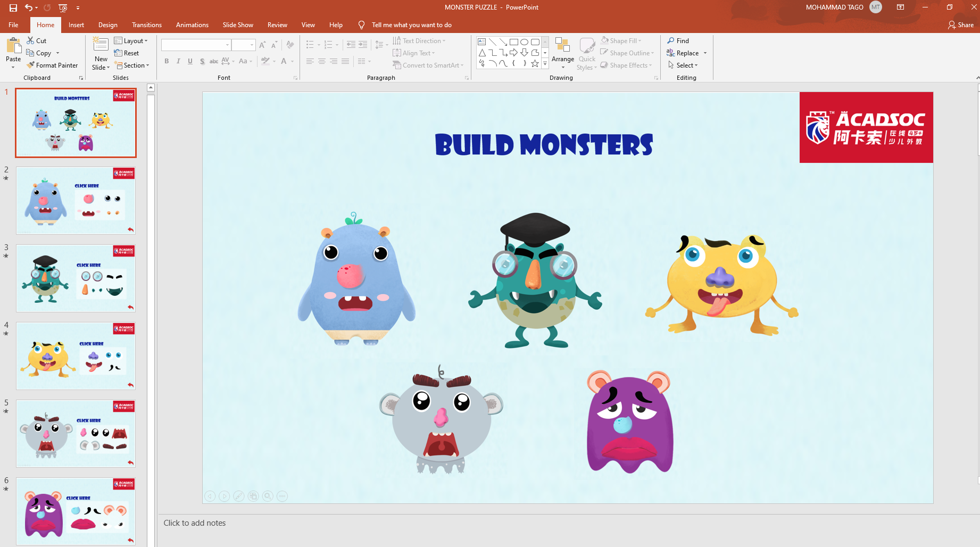Toggle Underline text formatting
980x547 pixels.
[190, 61]
